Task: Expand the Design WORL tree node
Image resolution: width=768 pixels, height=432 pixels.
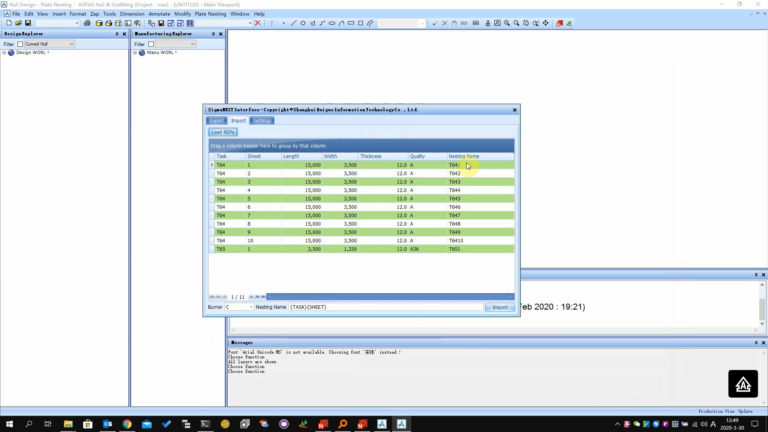Action: [x=4, y=52]
